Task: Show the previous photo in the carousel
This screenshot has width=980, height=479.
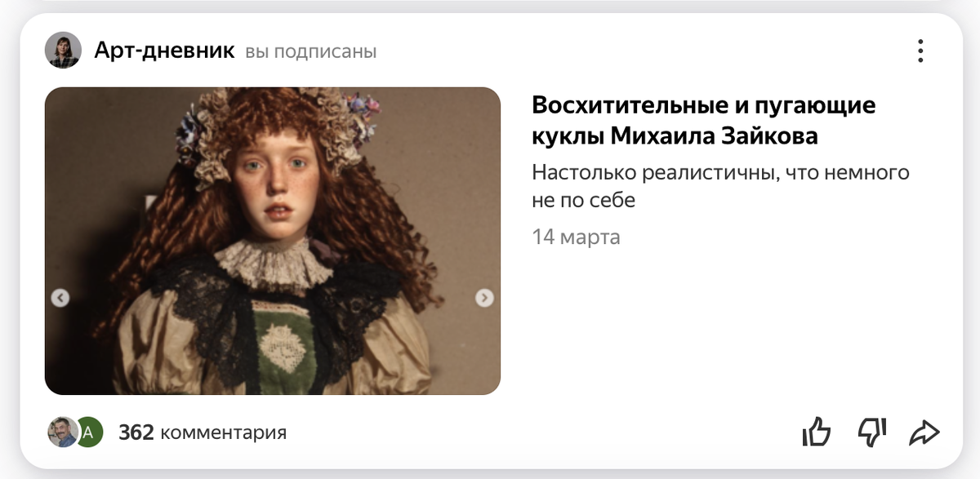Action: 60,298
